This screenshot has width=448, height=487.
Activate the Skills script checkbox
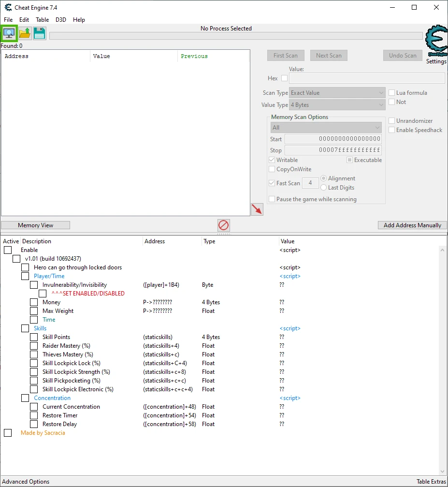(x=25, y=328)
